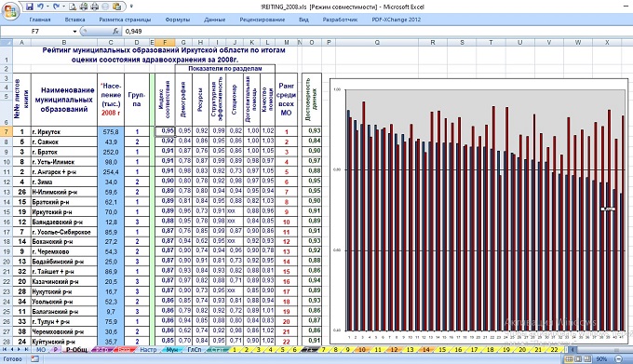633x364 pixels.
Task: Switch to Normal view in the status bar
Action: [x=569, y=358]
